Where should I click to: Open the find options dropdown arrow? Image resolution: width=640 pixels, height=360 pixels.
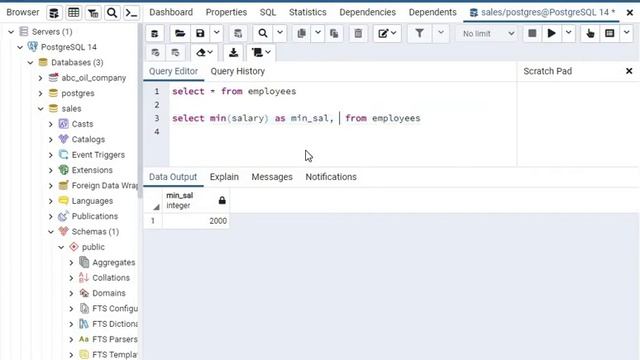[280, 33]
